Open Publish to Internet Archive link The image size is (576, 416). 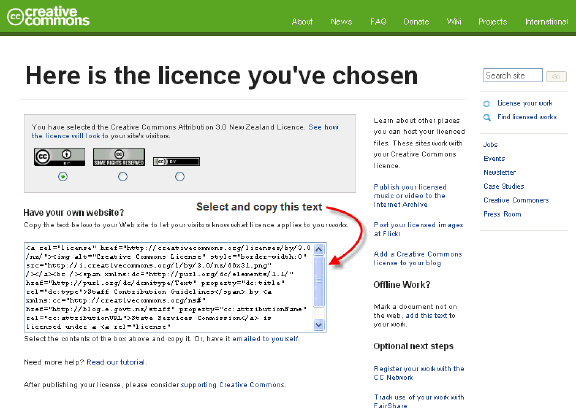tap(410, 196)
